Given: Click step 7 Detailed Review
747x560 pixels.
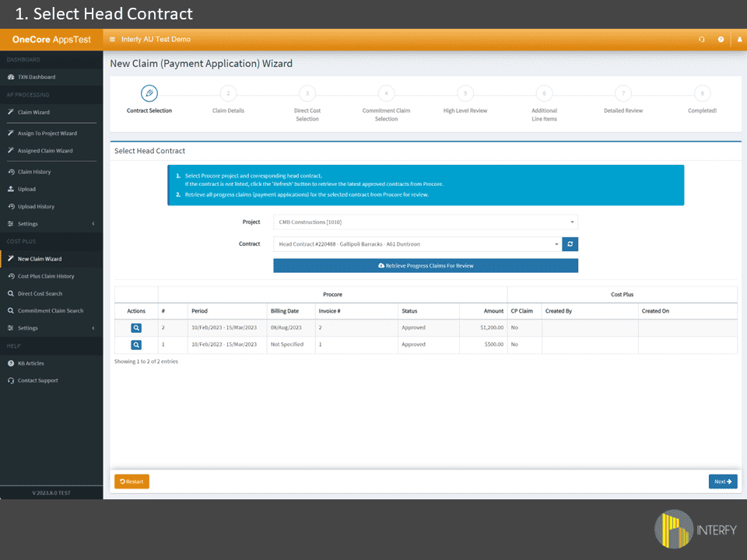Looking at the screenshot, I should [623, 93].
